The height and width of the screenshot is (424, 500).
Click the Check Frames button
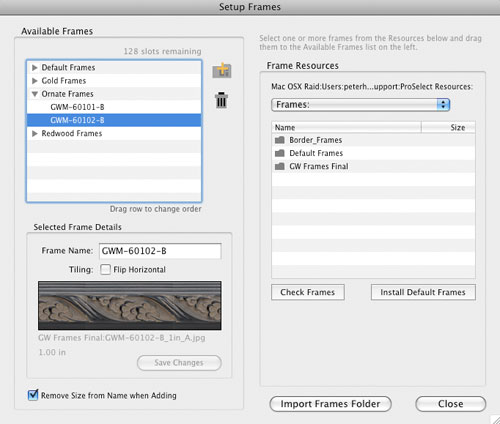coord(308,292)
